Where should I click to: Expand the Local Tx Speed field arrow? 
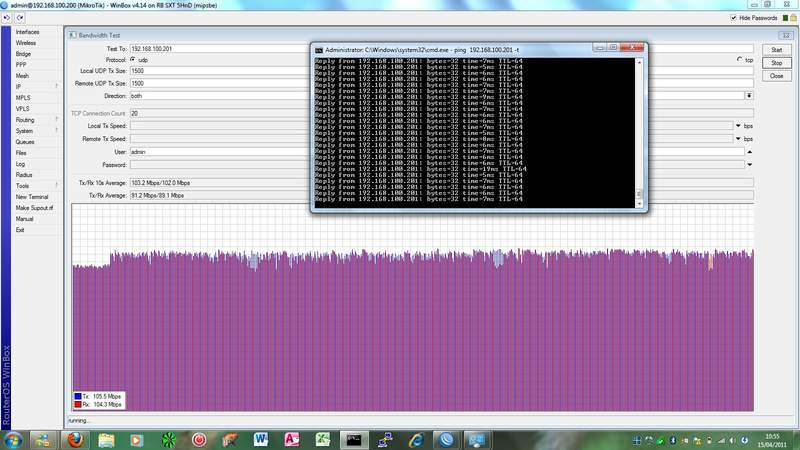point(738,126)
